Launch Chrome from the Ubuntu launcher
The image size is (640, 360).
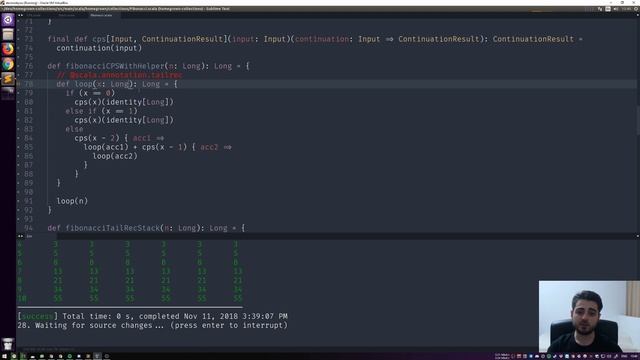click(8, 64)
